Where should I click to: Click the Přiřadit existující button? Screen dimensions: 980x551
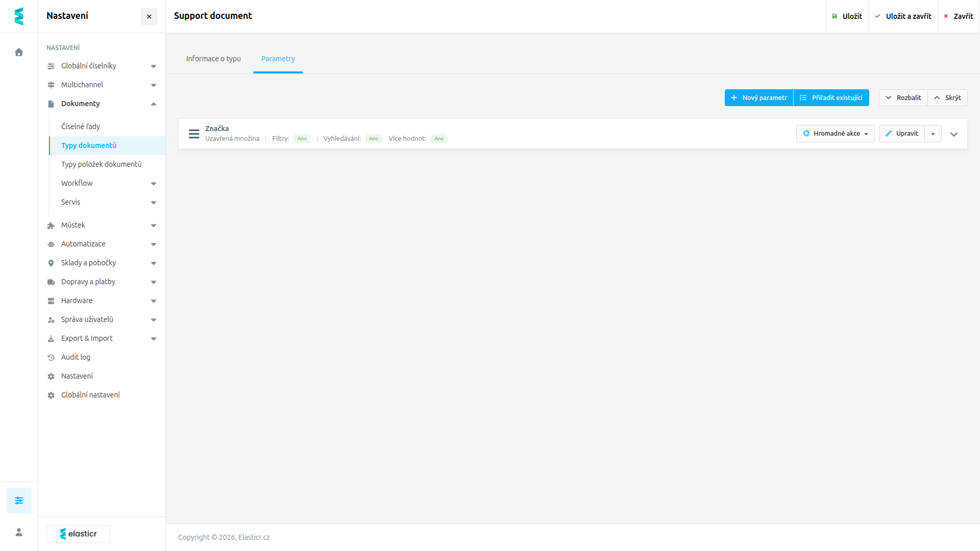831,97
